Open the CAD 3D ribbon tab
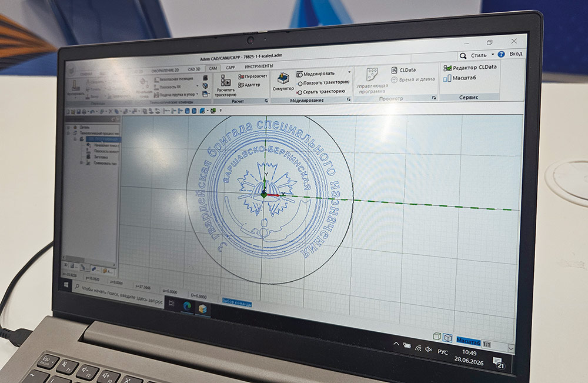 [194, 69]
